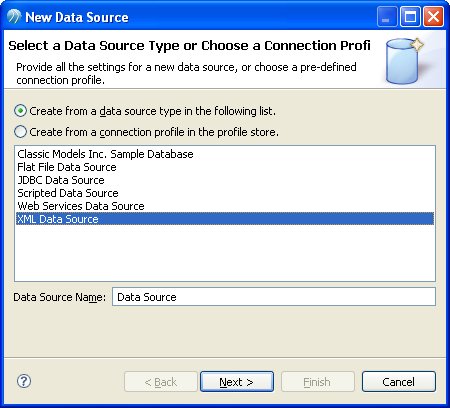450x408 pixels.
Task: Open the help question mark icon
Action: tap(24, 381)
